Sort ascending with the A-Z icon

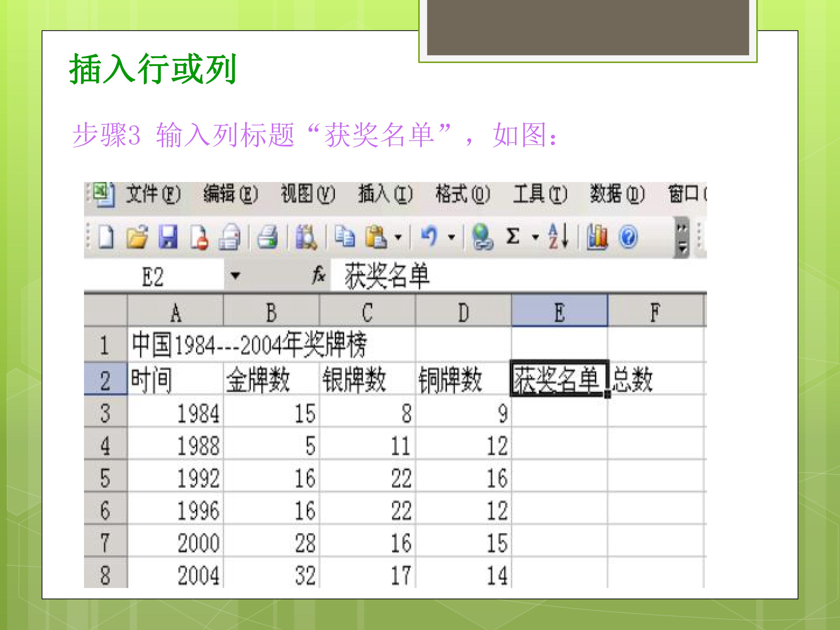coord(558,236)
